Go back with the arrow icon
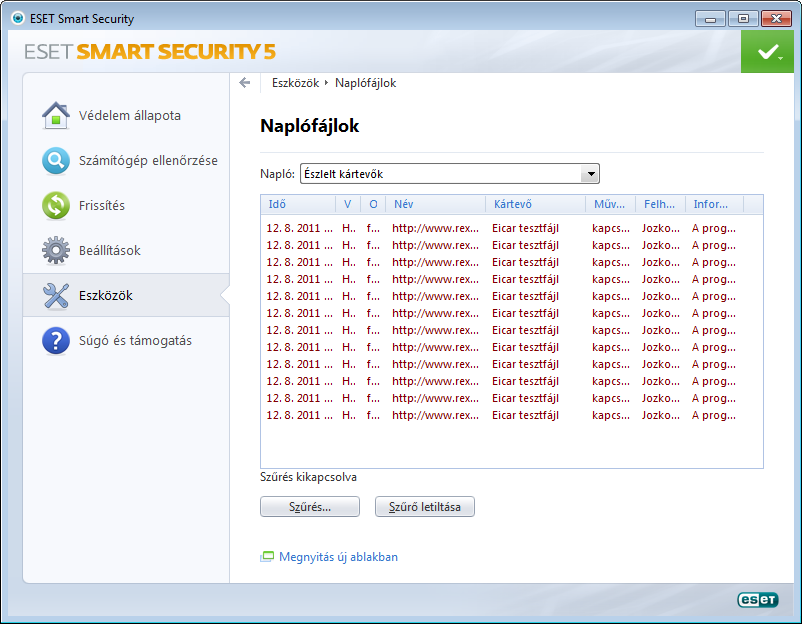Screen dimensions: 802x624 click(x=244, y=83)
